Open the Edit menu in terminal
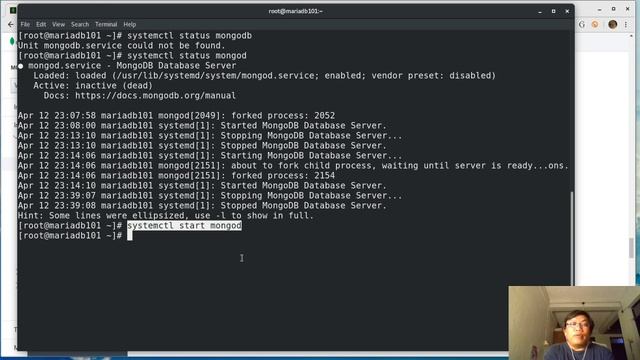This screenshot has width=640, height=360. click(41, 24)
